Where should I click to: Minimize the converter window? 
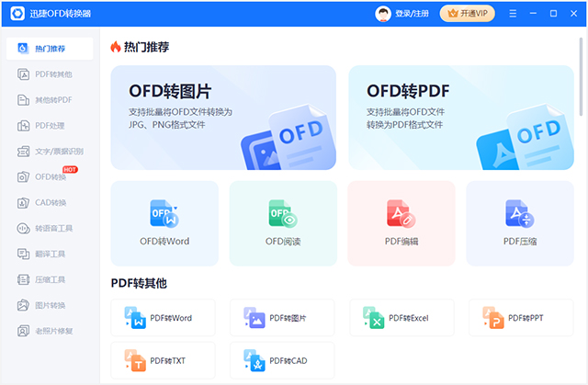[533, 14]
